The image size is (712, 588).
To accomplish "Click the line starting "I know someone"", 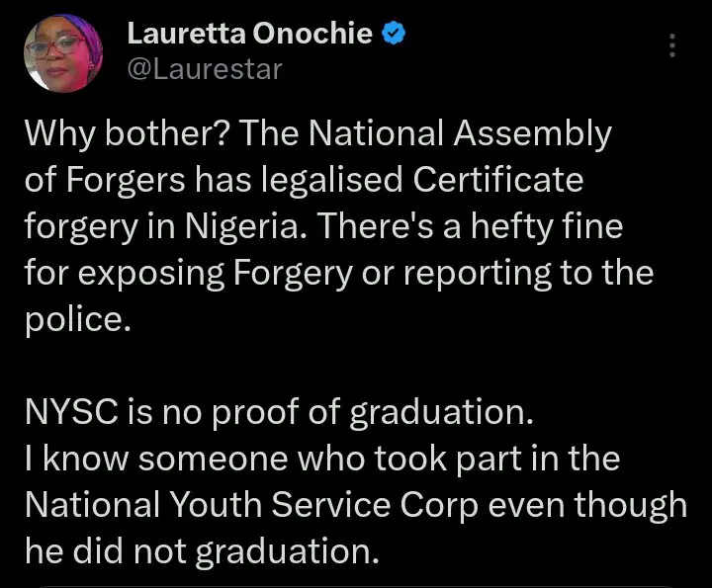I will (x=321, y=460).
